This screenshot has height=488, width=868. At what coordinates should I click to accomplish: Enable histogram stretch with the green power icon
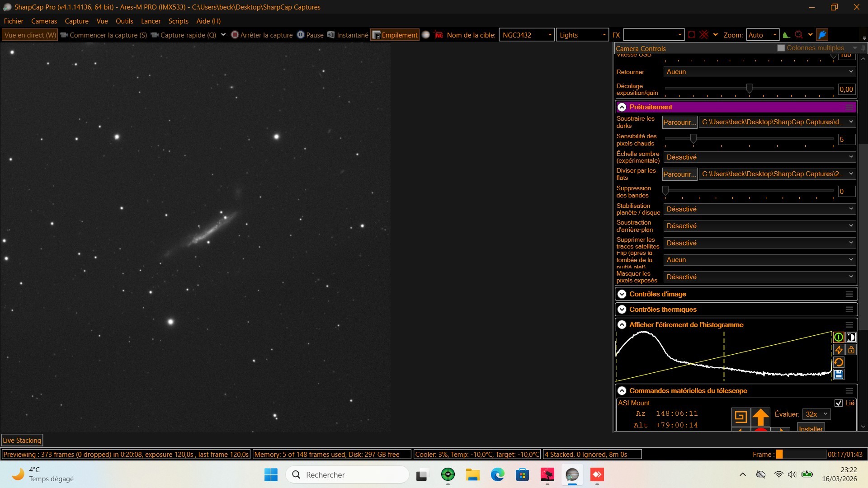coord(838,337)
